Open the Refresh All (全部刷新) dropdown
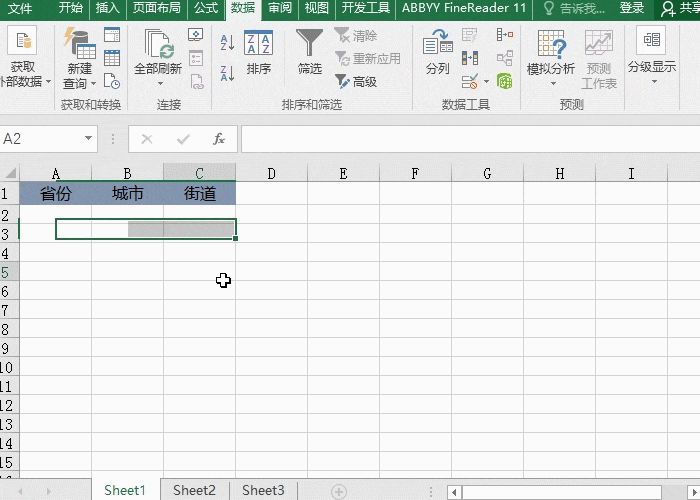 click(158, 60)
